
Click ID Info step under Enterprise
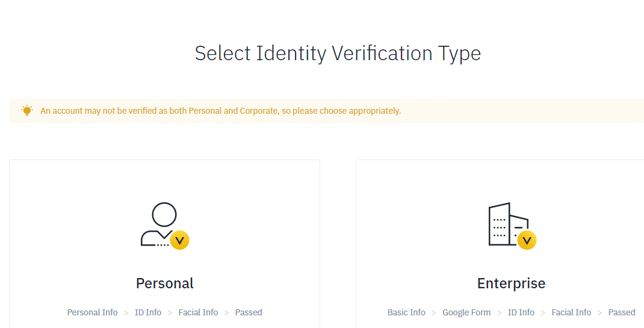[x=521, y=312]
